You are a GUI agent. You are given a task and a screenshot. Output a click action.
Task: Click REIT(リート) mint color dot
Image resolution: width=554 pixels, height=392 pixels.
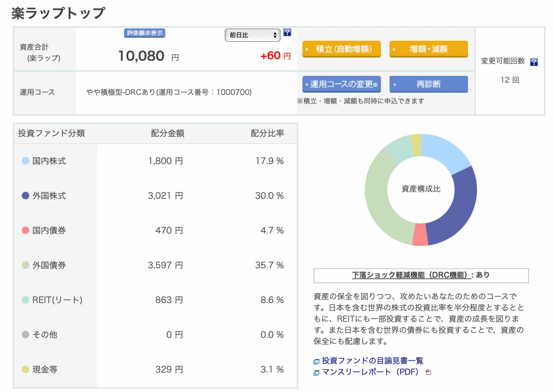click(25, 300)
